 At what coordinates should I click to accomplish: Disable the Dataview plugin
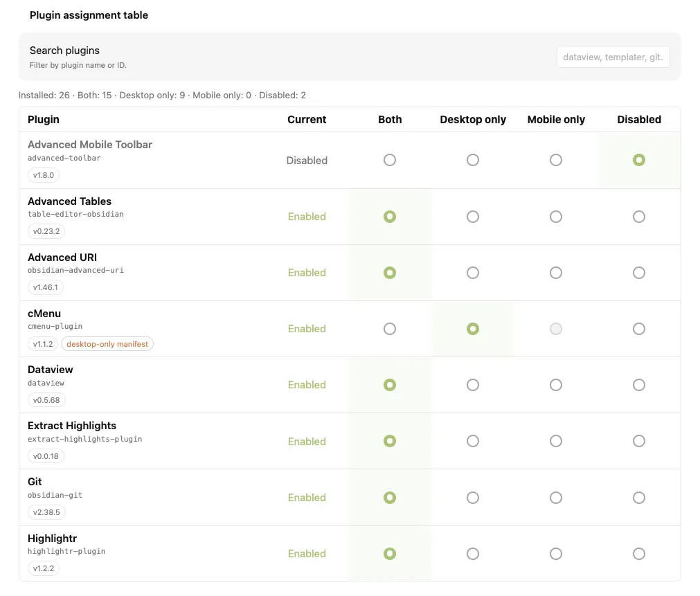[x=639, y=385]
